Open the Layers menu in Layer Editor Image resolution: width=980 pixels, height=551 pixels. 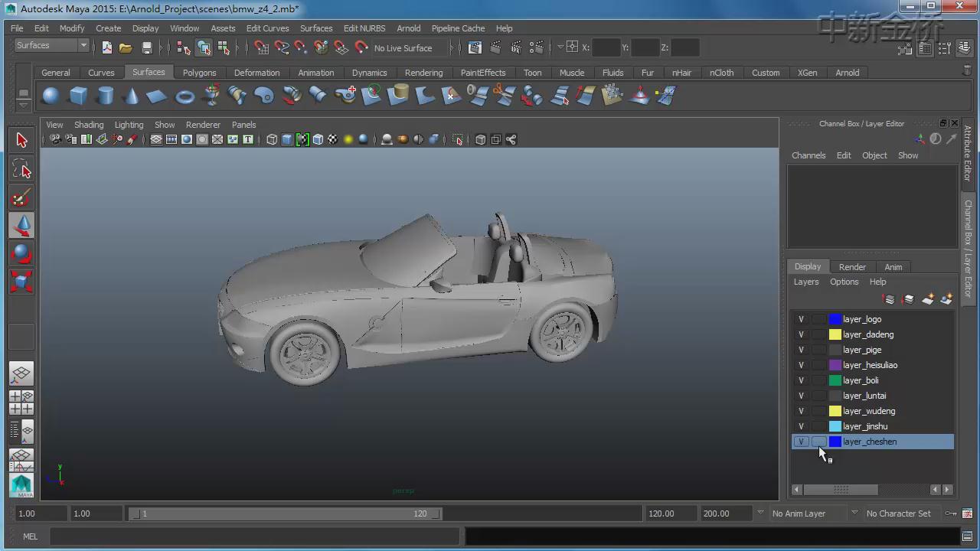(x=806, y=282)
